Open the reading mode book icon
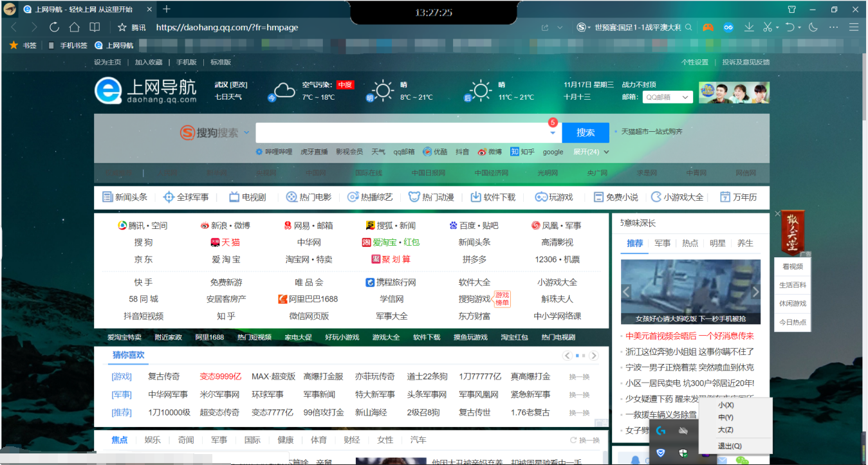Viewport: 868px width, 465px height. pos(95,27)
